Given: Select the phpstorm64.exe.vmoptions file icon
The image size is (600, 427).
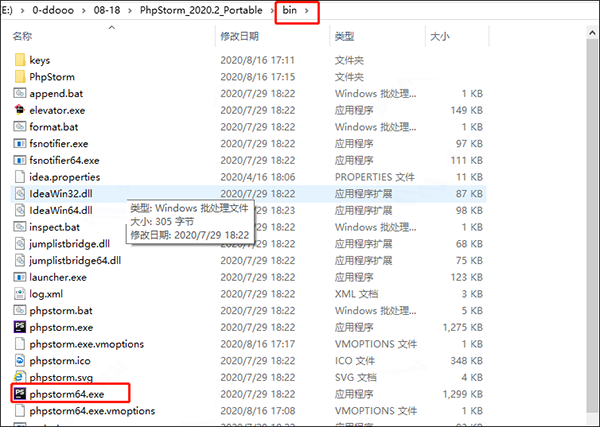Looking at the screenshot, I should pos(20,411).
